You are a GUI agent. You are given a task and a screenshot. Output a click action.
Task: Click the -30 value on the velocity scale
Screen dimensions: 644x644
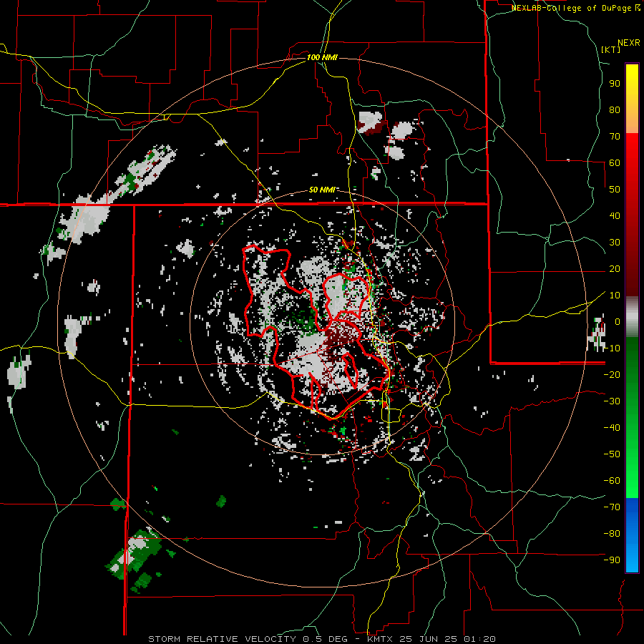(612, 401)
